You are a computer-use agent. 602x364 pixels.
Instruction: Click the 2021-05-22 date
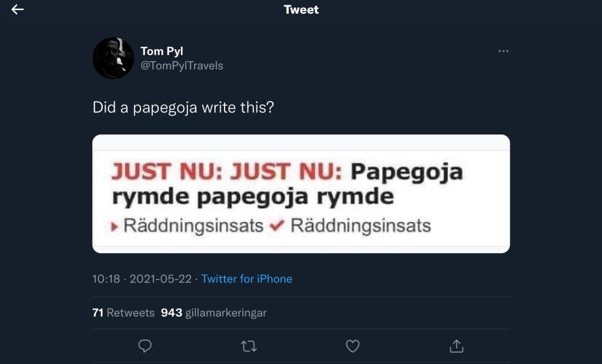point(160,279)
